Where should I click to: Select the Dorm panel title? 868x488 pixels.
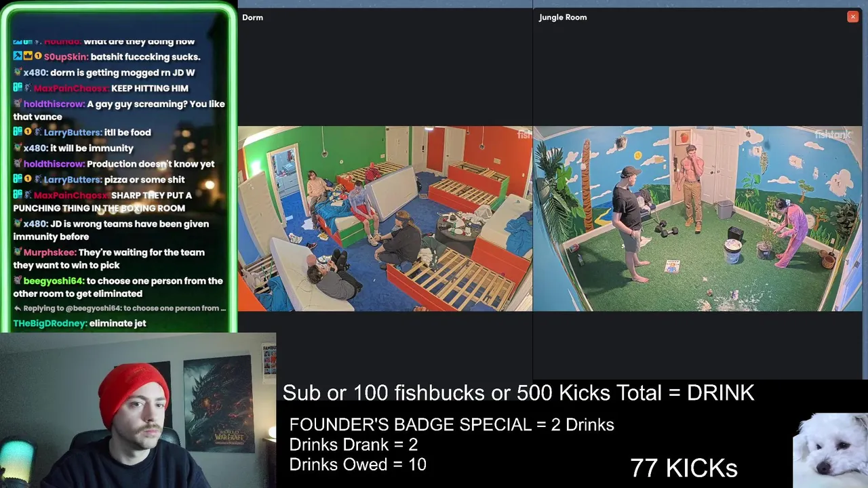coord(252,18)
